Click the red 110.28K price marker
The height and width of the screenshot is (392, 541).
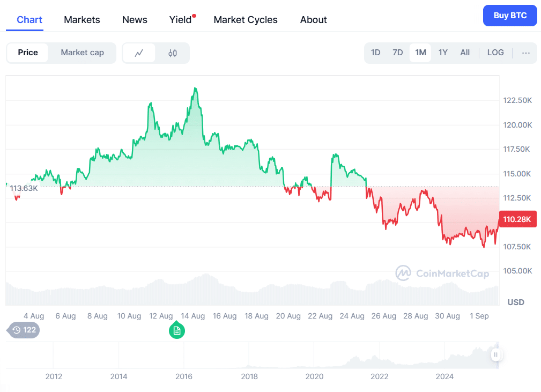517,219
